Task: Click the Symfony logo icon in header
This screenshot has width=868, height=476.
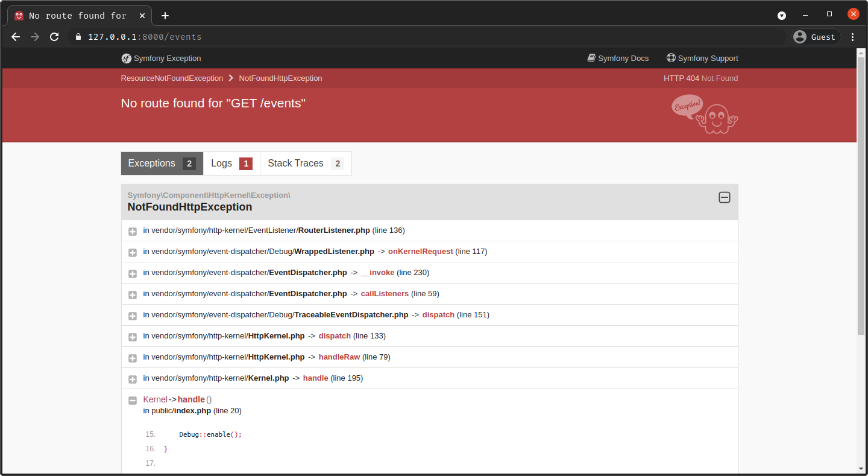Action: coord(127,59)
